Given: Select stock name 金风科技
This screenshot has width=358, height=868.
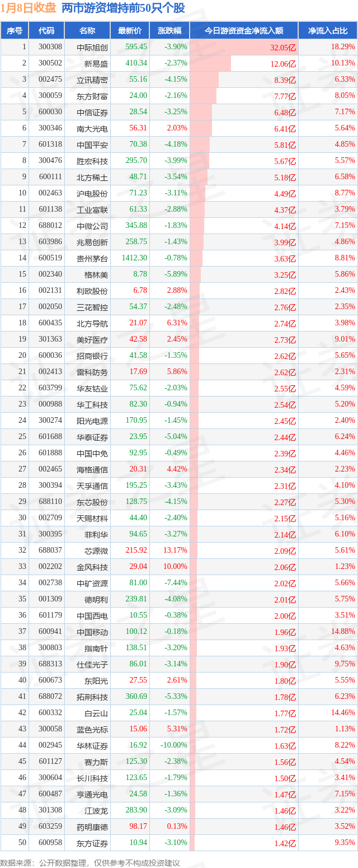Looking at the screenshot, I should [92, 567].
